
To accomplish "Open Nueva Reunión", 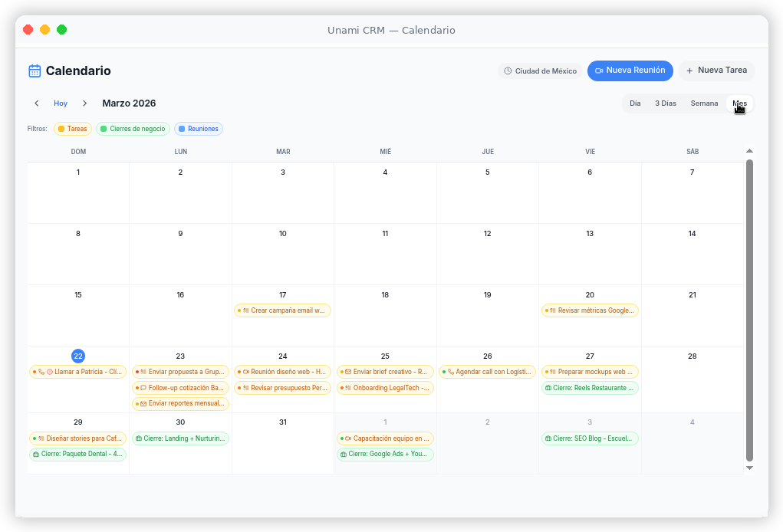I will point(630,70).
